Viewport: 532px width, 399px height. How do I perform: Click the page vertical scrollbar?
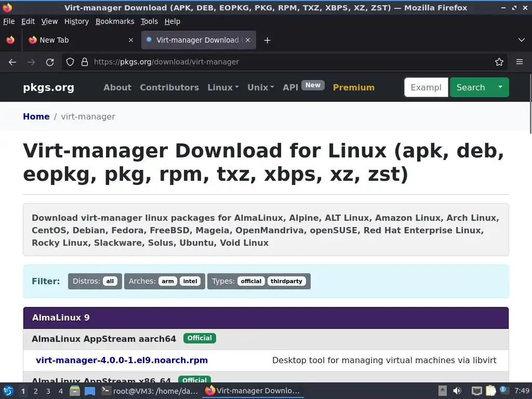click(529, 103)
